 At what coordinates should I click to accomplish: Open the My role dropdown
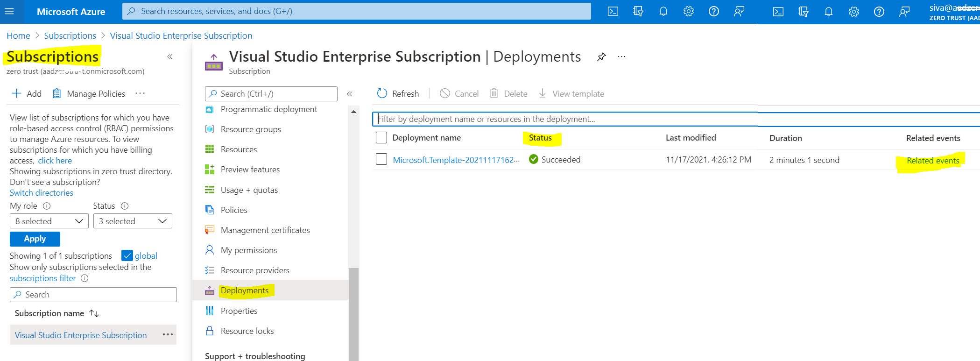click(49, 221)
